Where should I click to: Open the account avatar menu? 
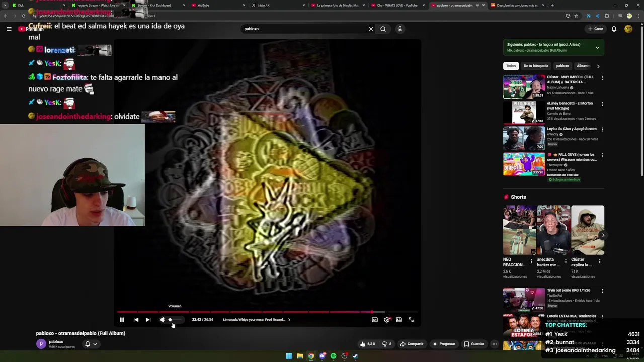(628, 29)
